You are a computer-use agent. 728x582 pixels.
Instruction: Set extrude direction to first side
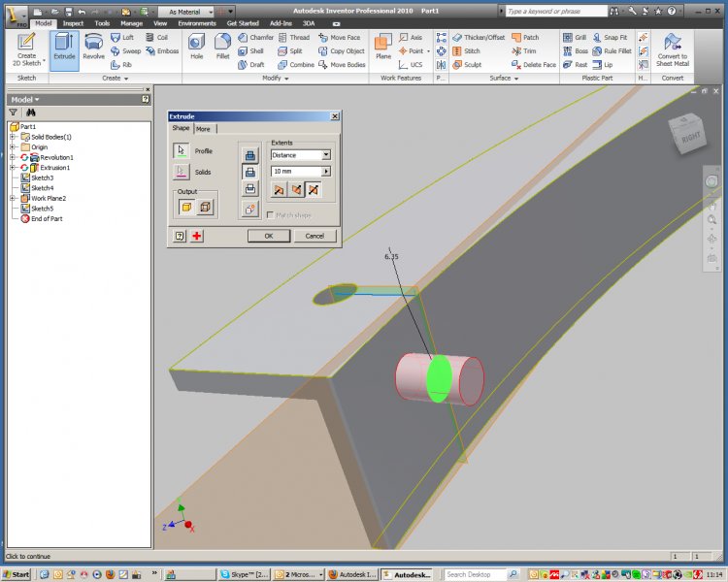[279, 190]
